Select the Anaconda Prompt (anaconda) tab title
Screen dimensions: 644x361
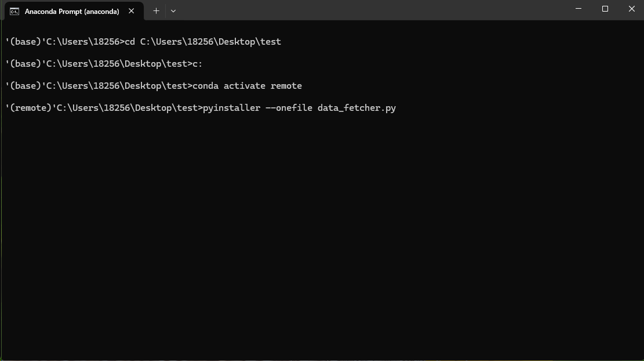pos(72,11)
